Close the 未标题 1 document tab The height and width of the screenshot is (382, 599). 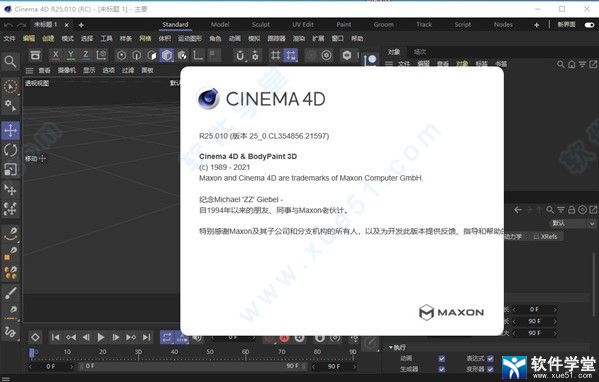click(x=66, y=25)
